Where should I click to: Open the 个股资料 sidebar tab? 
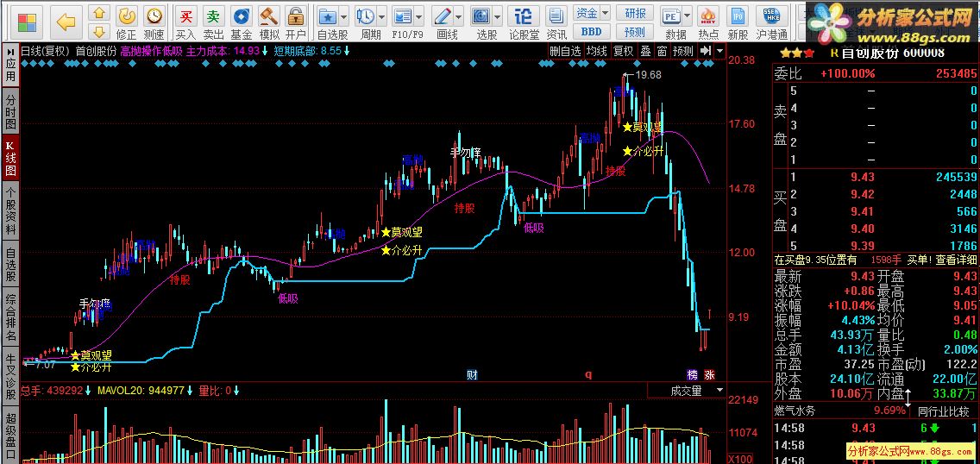click(10, 210)
